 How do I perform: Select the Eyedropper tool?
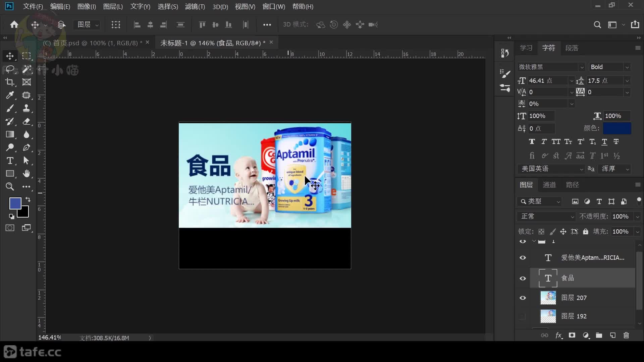pos(10,95)
